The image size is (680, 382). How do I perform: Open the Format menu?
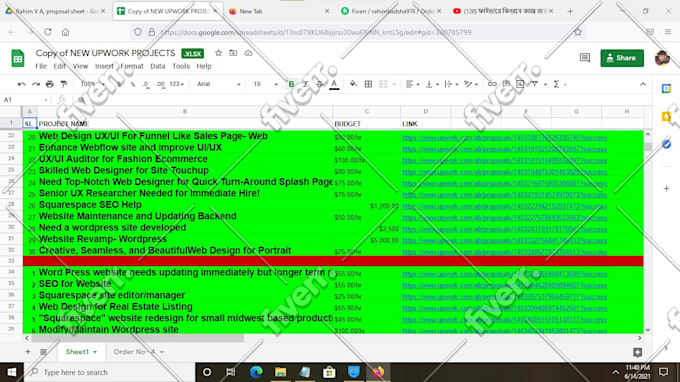(x=132, y=66)
